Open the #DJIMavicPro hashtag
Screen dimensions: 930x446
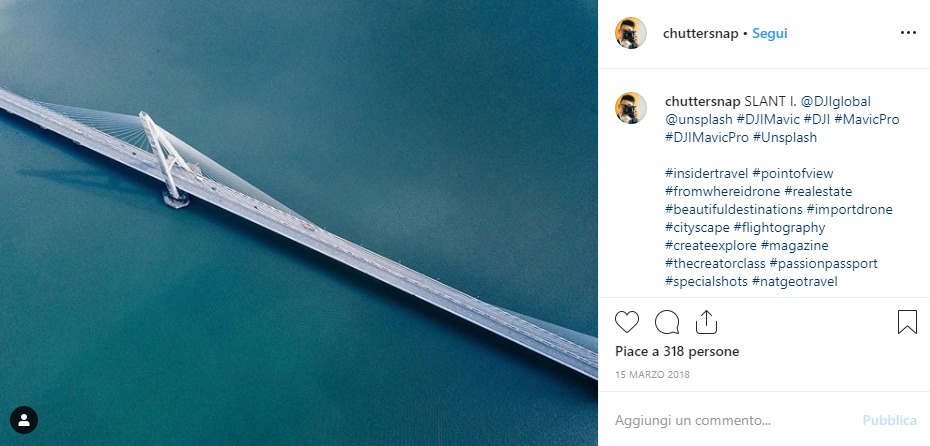click(x=707, y=137)
